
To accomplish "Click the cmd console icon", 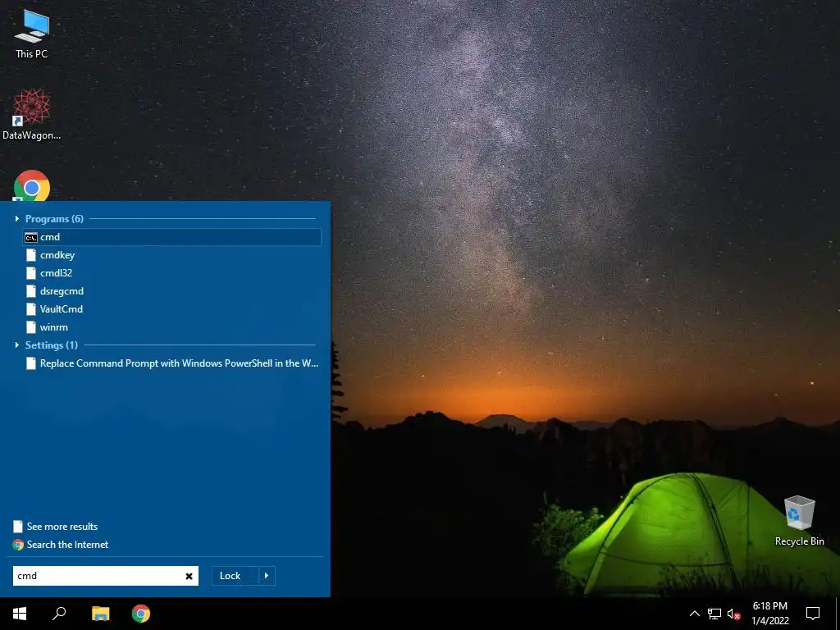I will click(x=31, y=237).
